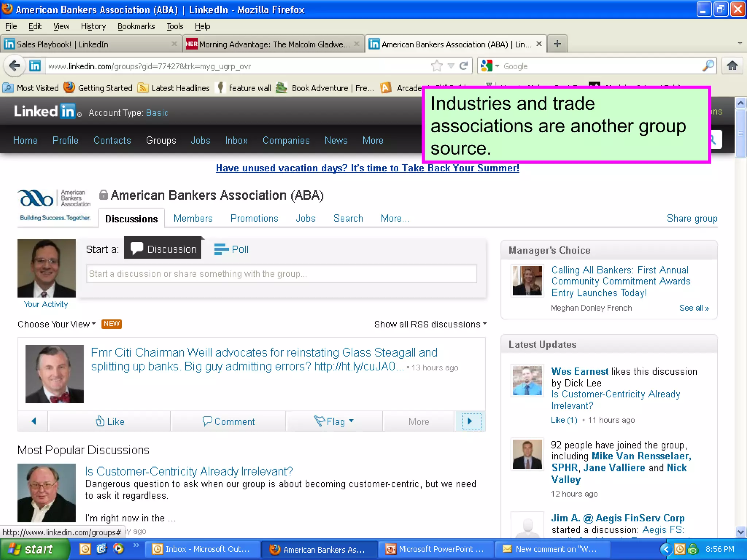Click the Basic account type link
Screen dimensions: 747x560
(157, 113)
